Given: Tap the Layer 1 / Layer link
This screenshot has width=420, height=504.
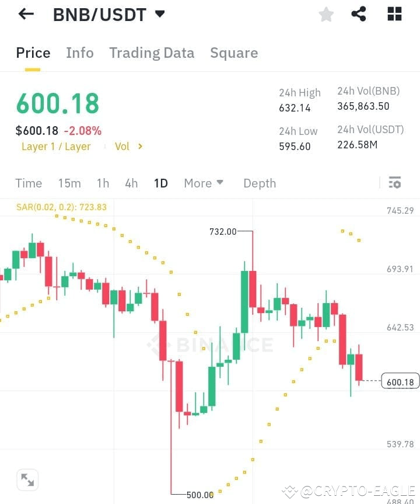Looking at the screenshot, I should click(56, 147).
